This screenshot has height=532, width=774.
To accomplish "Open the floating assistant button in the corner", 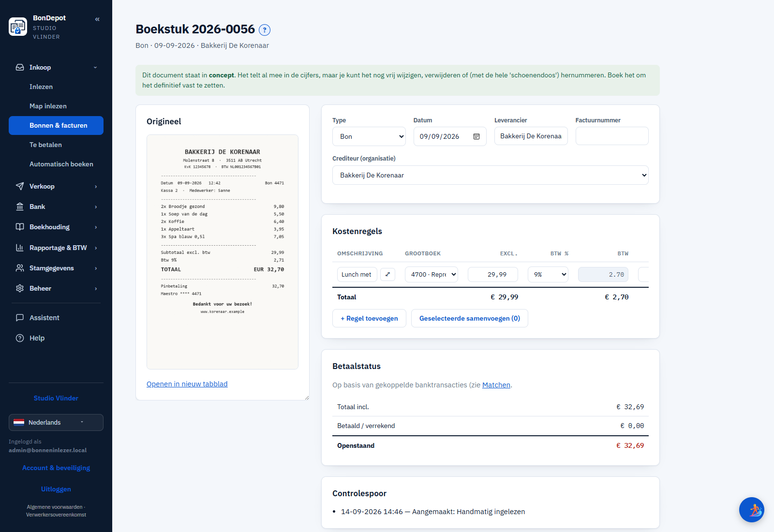I will pos(751,510).
